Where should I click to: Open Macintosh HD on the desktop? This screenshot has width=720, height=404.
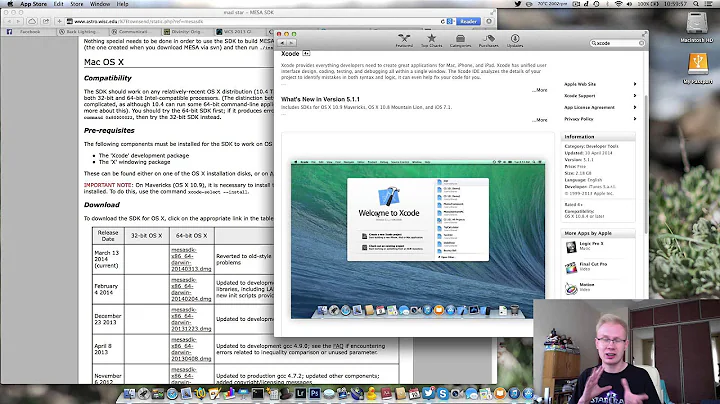(697, 27)
